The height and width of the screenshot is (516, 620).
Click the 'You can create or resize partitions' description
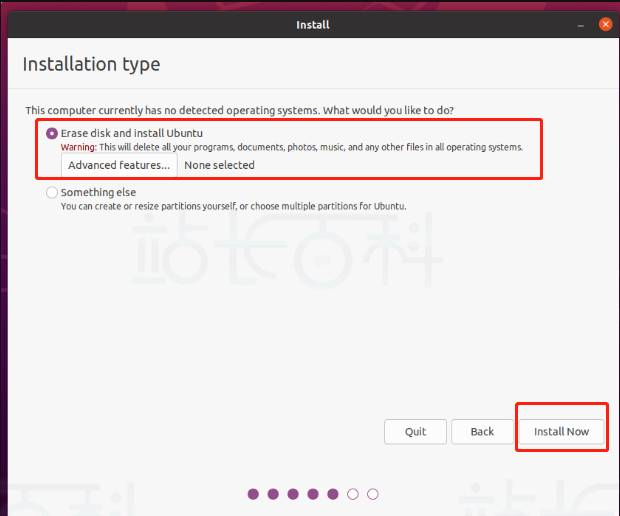(233, 206)
